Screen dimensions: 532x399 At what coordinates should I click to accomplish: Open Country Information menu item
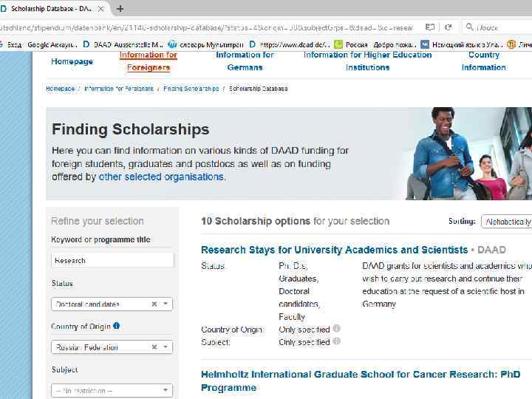coord(483,61)
